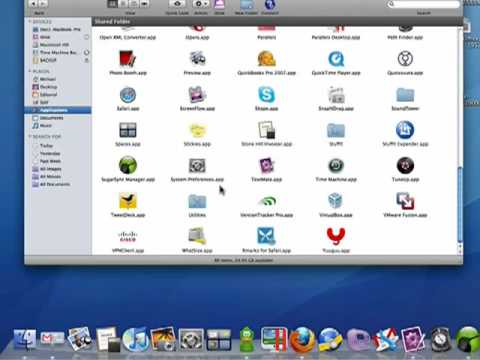Select All Images saved search
This screenshot has height=360, width=480.
(57, 169)
